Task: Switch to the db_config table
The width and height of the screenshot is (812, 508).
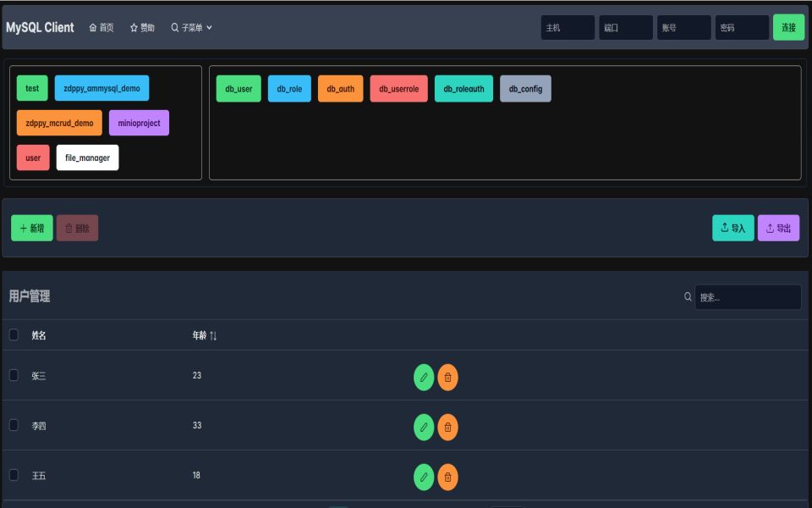Action: coord(525,87)
